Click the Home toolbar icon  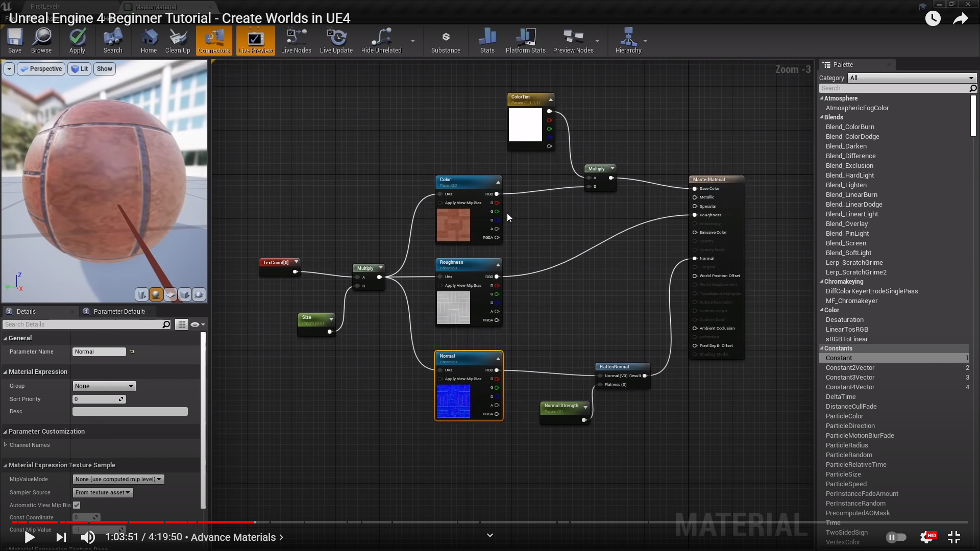pos(149,40)
